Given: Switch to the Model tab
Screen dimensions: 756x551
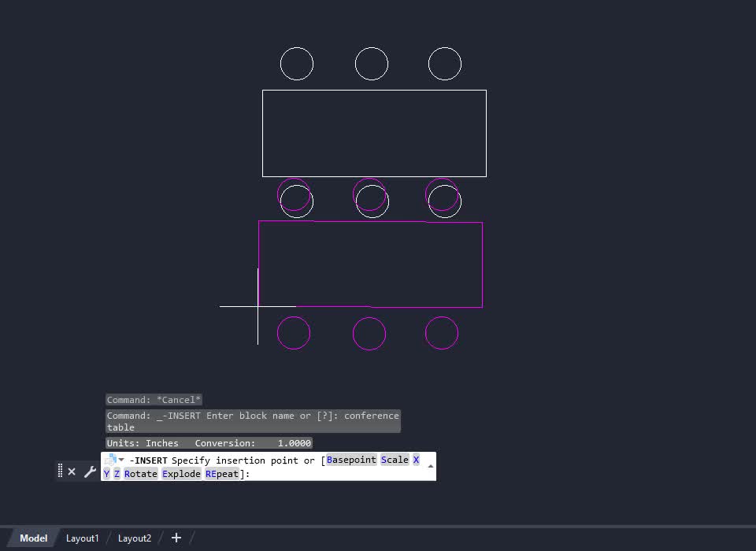Looking at the screenshot, I should 33,538.
